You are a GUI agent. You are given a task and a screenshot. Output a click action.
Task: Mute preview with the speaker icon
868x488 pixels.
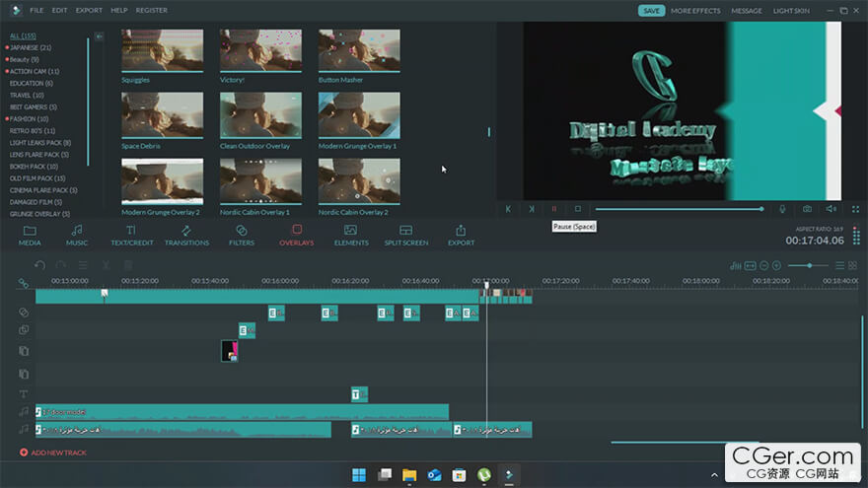tap(831, 209)
